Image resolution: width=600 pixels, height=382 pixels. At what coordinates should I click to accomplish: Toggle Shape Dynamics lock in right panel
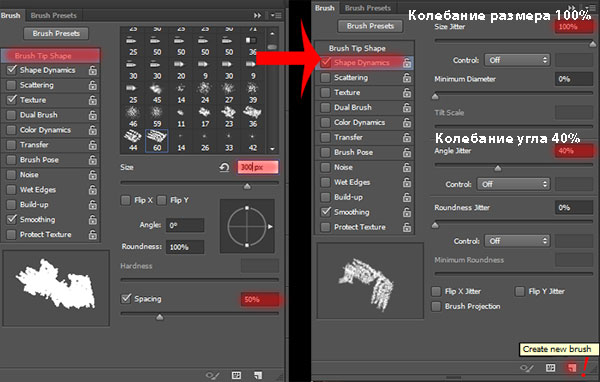[x=407, y=63]
